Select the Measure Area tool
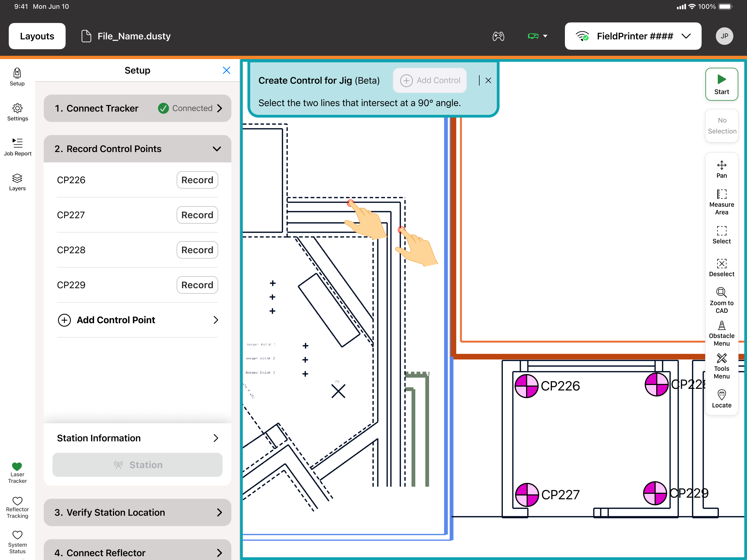747x560 pixels. tap(721, 202)
